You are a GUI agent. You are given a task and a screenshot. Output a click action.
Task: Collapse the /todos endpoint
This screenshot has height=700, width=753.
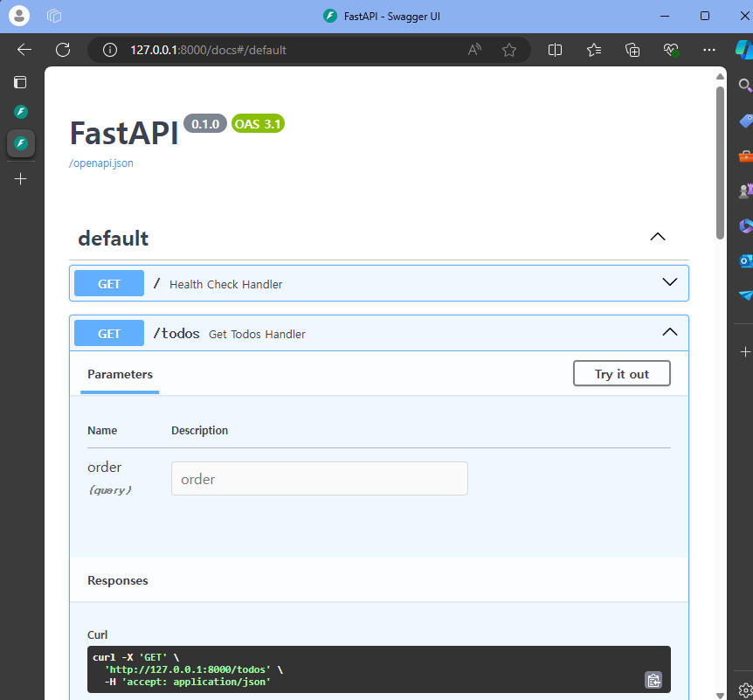pyautogui.click(x=670, y=332)
